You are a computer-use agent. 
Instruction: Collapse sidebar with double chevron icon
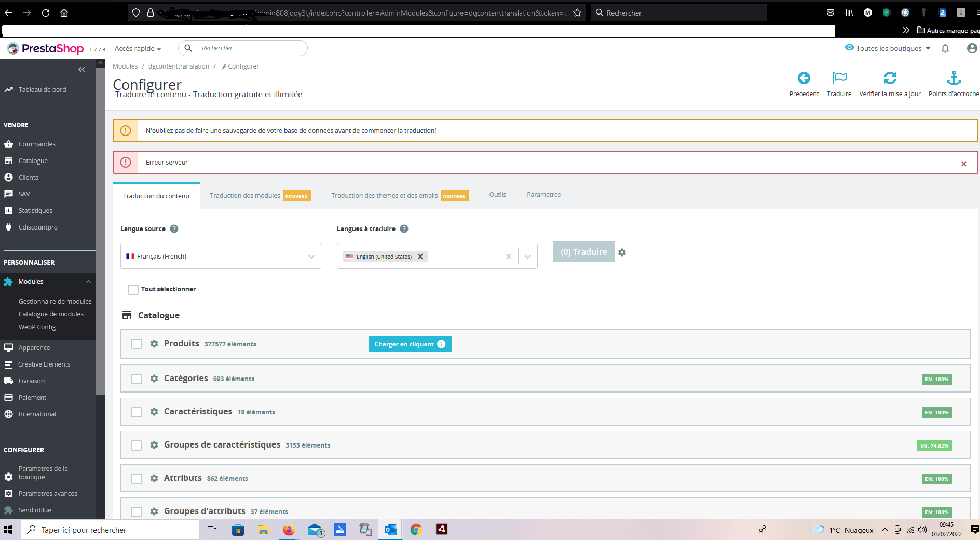[81, 69]
